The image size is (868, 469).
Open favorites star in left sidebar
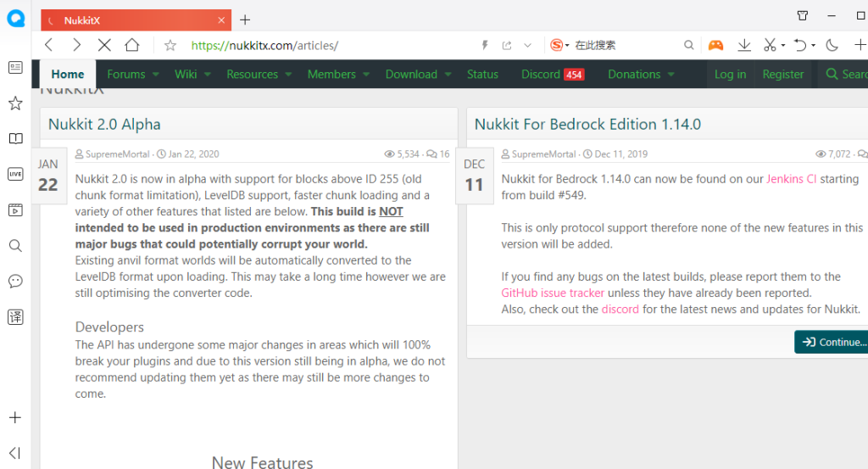(x=15, y=103)
